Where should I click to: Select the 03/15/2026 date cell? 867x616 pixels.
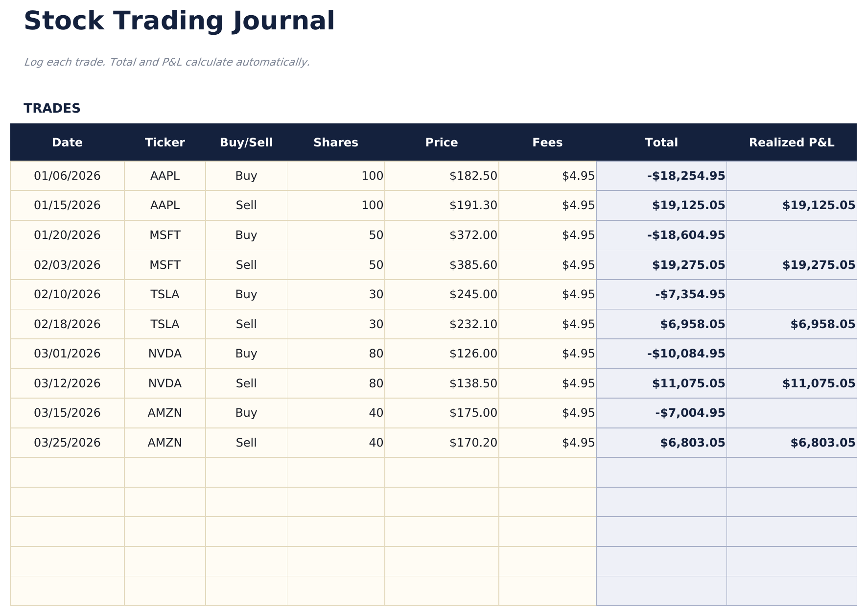point(67,413)
